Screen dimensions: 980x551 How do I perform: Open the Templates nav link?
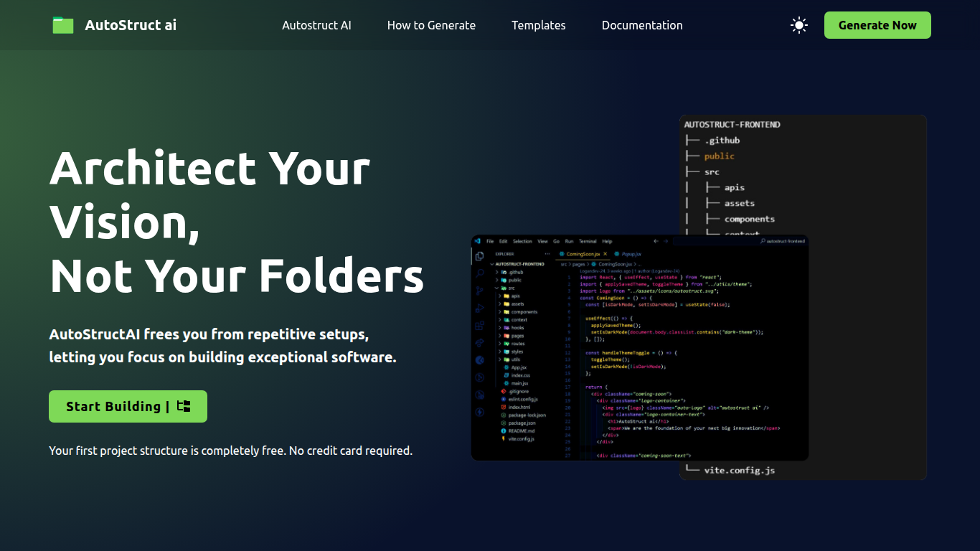538,25
